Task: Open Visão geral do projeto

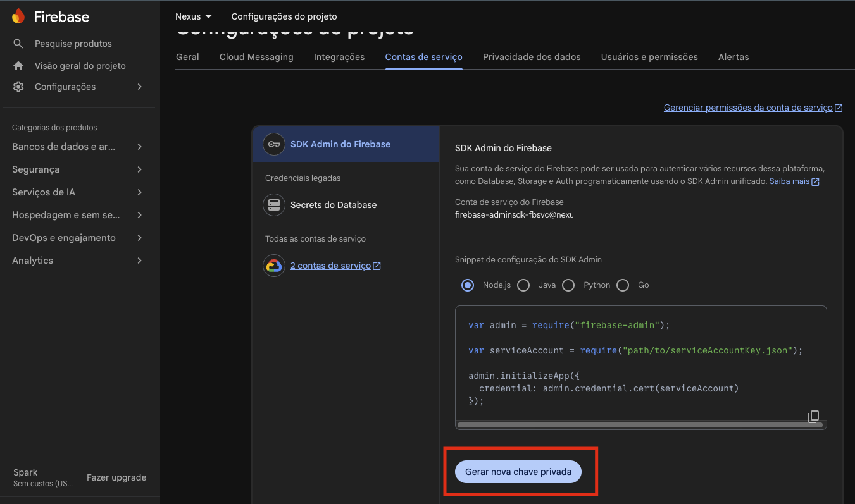Action: click(x=80, y=66)
